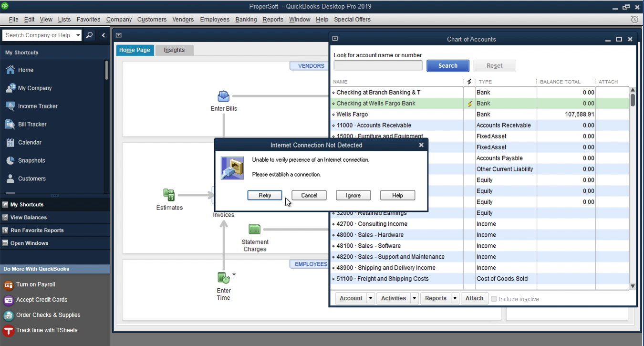Open the Lists menu

pos(64,20)
